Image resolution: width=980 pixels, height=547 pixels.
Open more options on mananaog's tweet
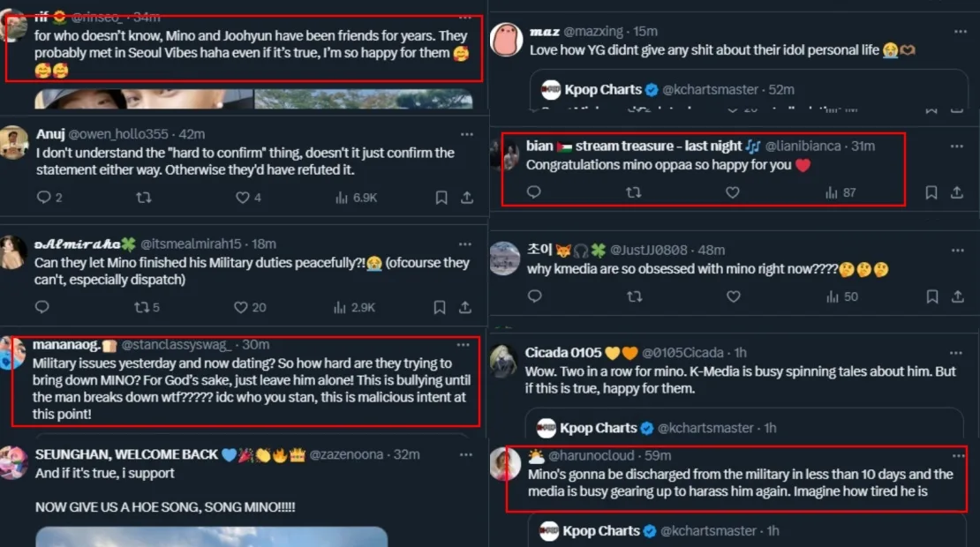[x=464, y=344]
